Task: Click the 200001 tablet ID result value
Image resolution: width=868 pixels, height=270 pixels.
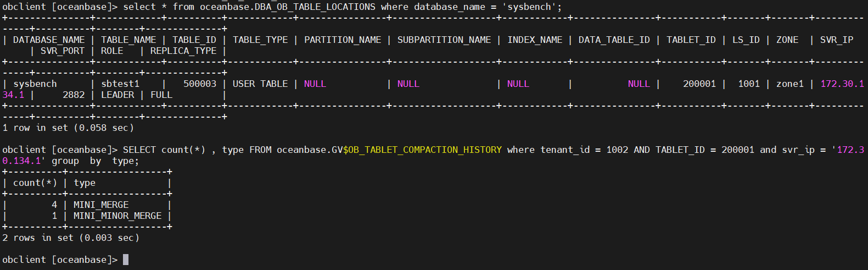Action: [x=699, y=84]
